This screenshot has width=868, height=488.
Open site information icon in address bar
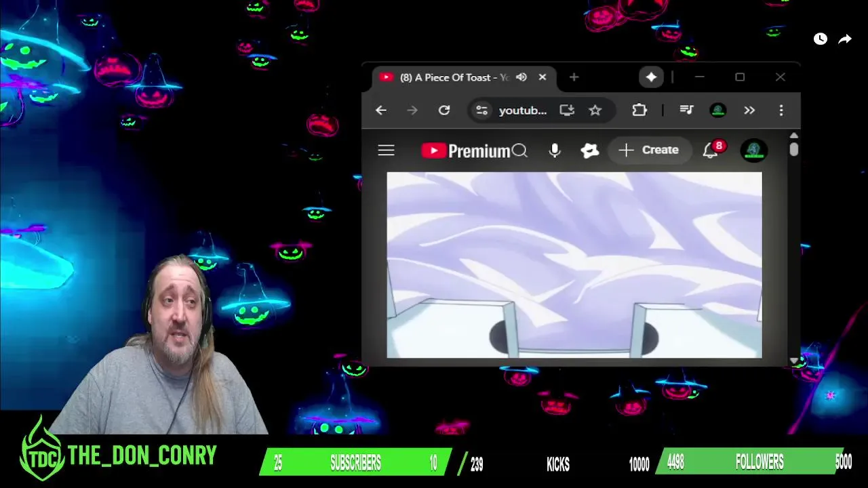click(482, 110)
